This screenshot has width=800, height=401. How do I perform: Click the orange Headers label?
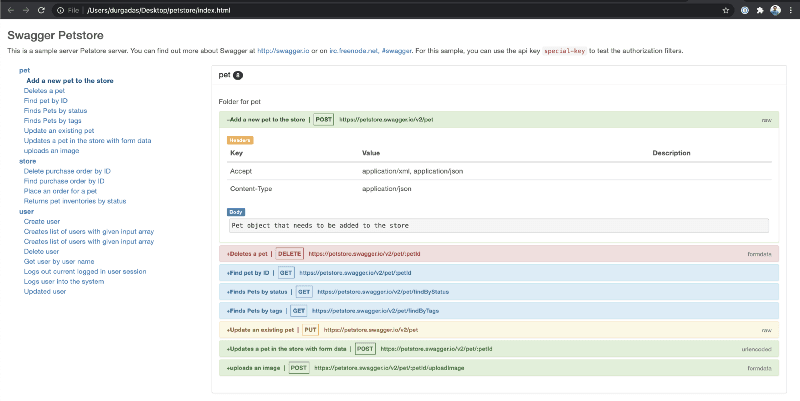click(240, 140)
